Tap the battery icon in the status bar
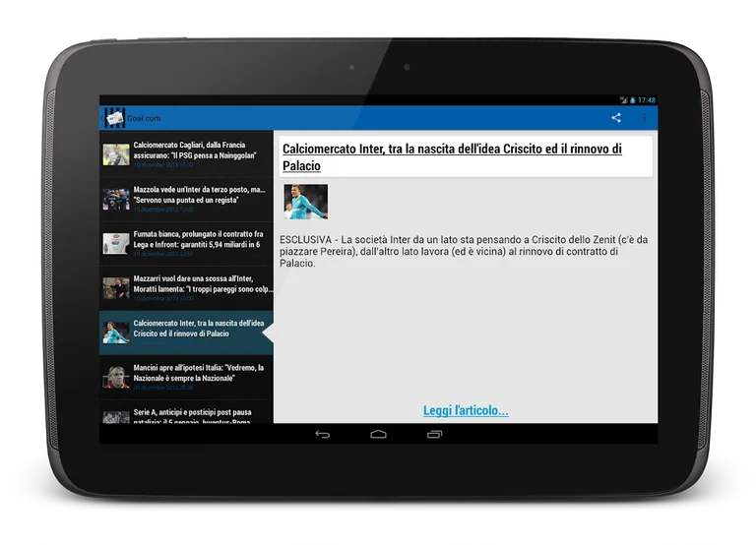Viewport: 756px width, 545px height. [x=633, y=100]
